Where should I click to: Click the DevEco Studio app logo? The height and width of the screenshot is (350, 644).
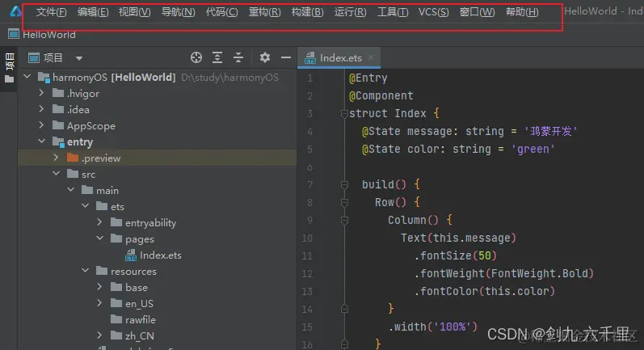[x=15, y=11]
